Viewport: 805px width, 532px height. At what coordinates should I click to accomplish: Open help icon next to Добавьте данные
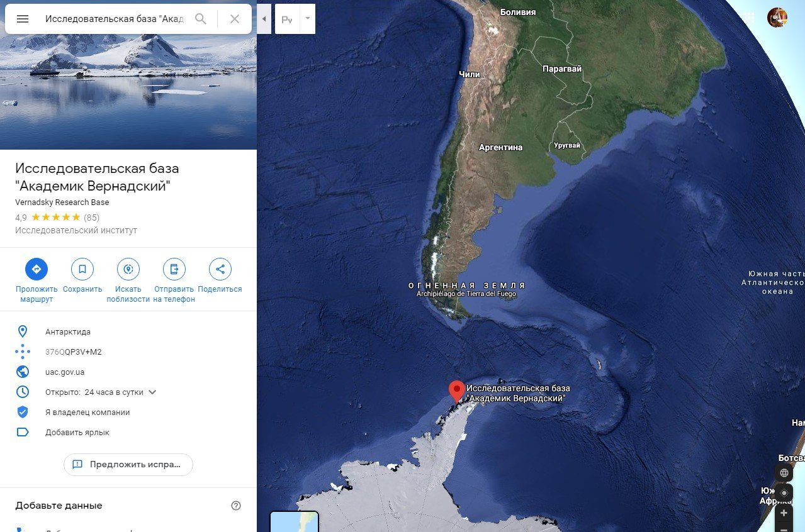236,506
